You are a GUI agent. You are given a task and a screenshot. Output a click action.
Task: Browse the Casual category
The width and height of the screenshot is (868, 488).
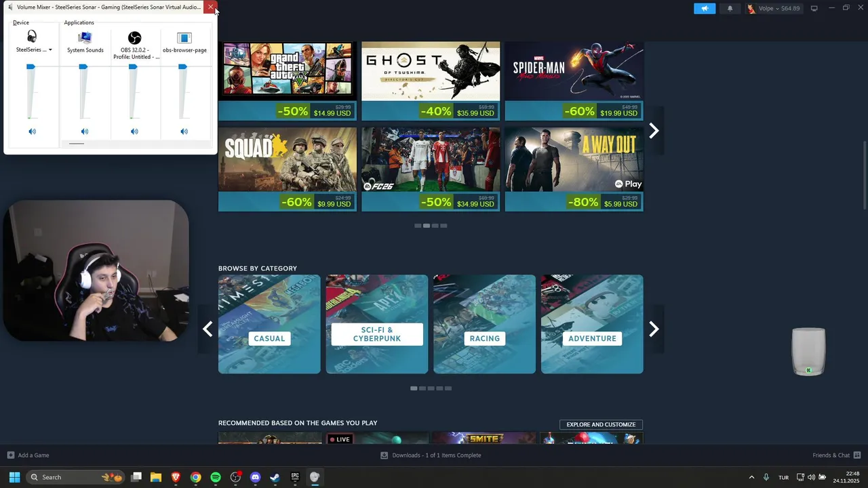coord(269,324)
